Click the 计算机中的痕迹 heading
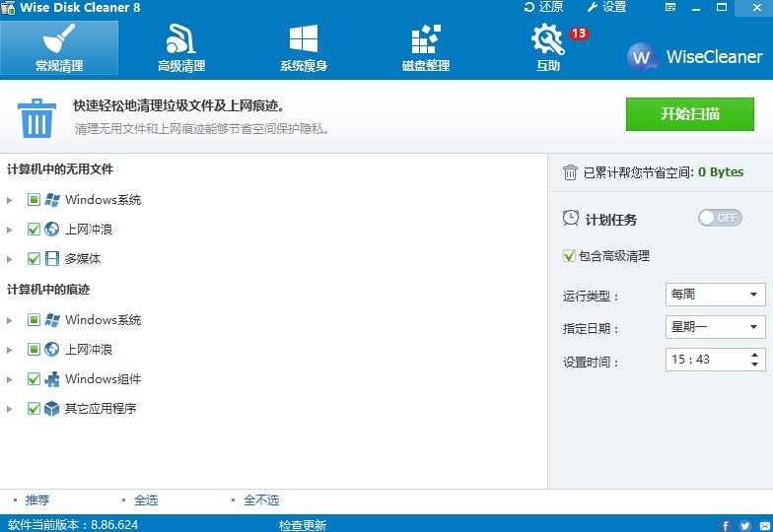This screenshot has width=773, height=532. point(48,290)
